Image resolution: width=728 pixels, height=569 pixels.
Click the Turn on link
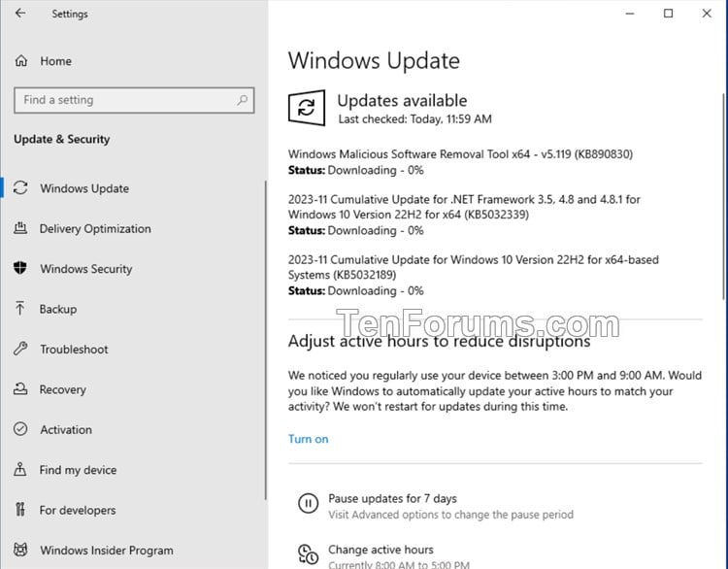click(308, 439)
